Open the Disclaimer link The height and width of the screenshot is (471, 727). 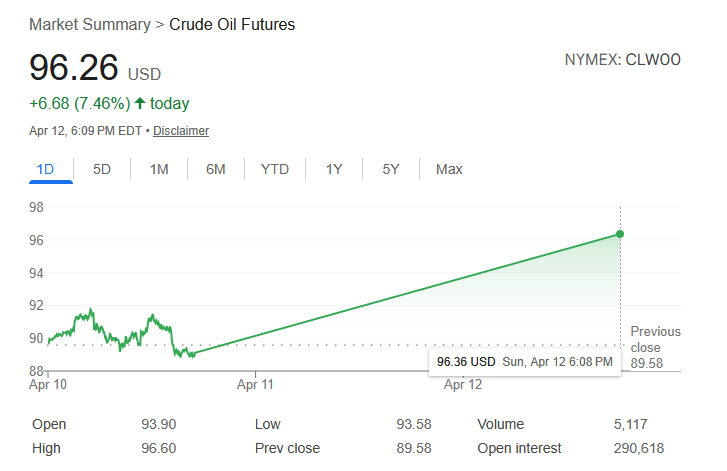181,131
